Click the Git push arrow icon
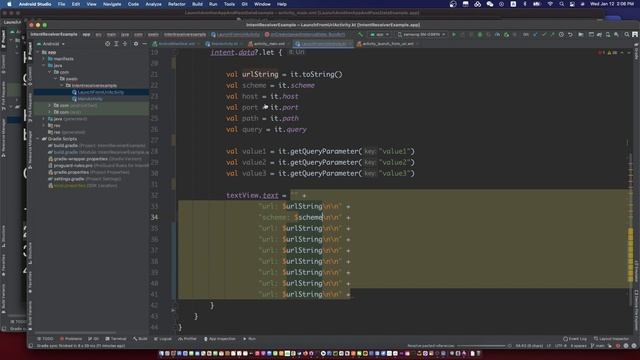Image resolution: width=640 pixels, height=360 pixels. click(x=552, y=35)
